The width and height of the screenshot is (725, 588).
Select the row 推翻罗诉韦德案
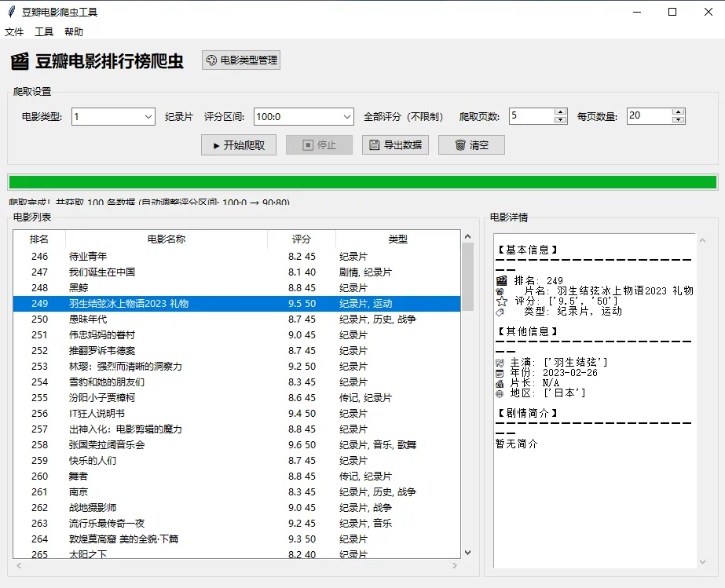236,351
